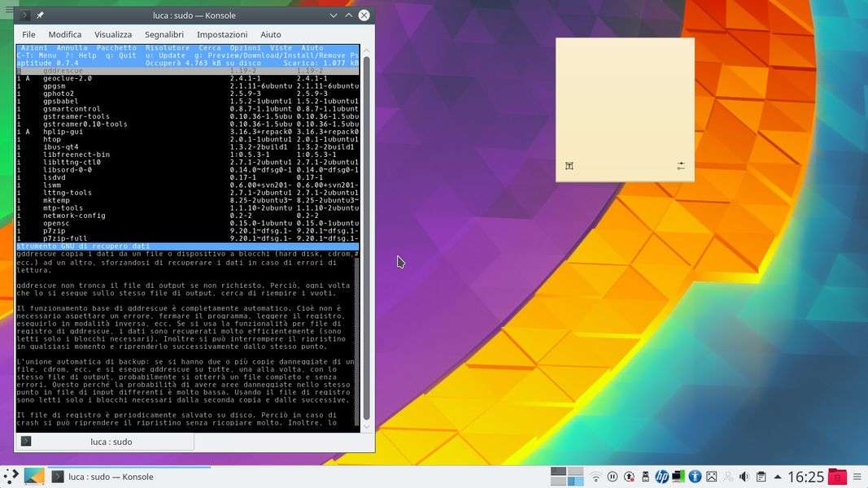868x488 pixels.
Task: Open the panel hamburger settings menu
Action: [857, 477]
